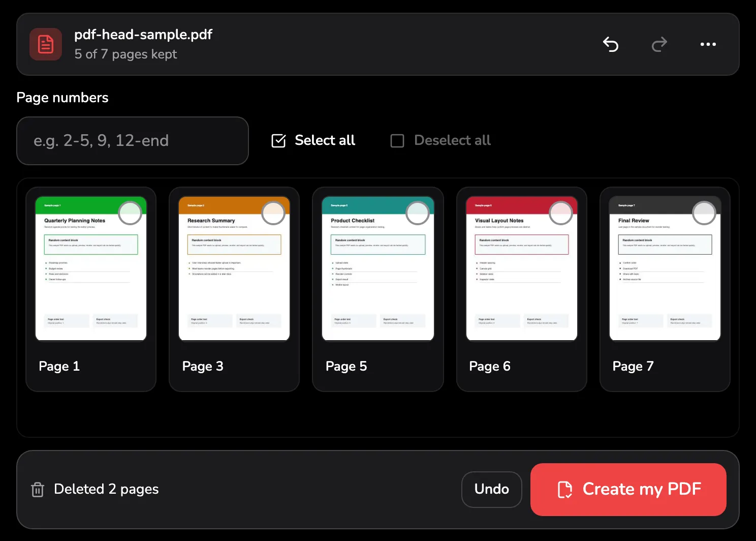
Task: Click the pdf-head-sample.pdf file name
Action: (x=143, y=35)
